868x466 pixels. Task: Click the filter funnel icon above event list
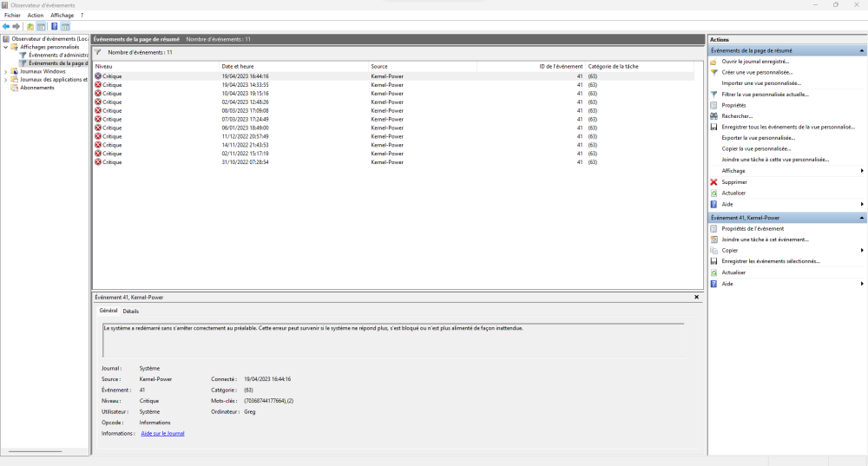pos(98,52)
